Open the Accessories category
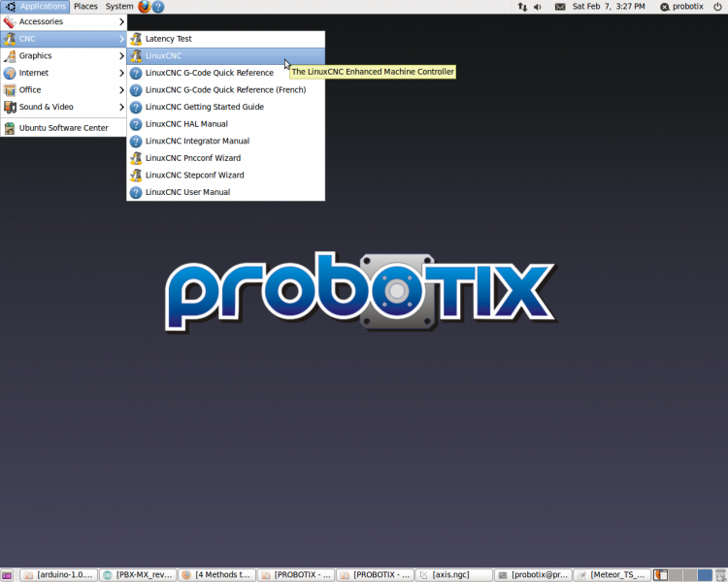The height and width of the screenshot is (582, 728). (x=64, y=21)
